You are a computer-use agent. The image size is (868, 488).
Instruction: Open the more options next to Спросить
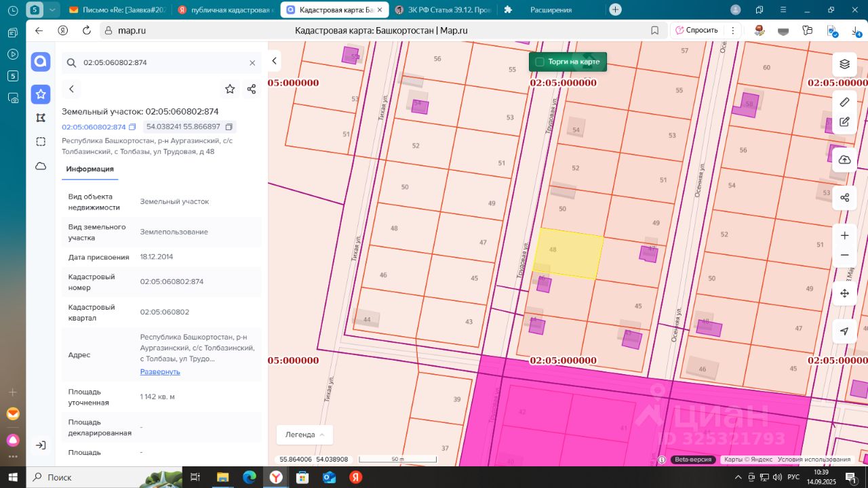pyautogui.click(x=732, y=30)
